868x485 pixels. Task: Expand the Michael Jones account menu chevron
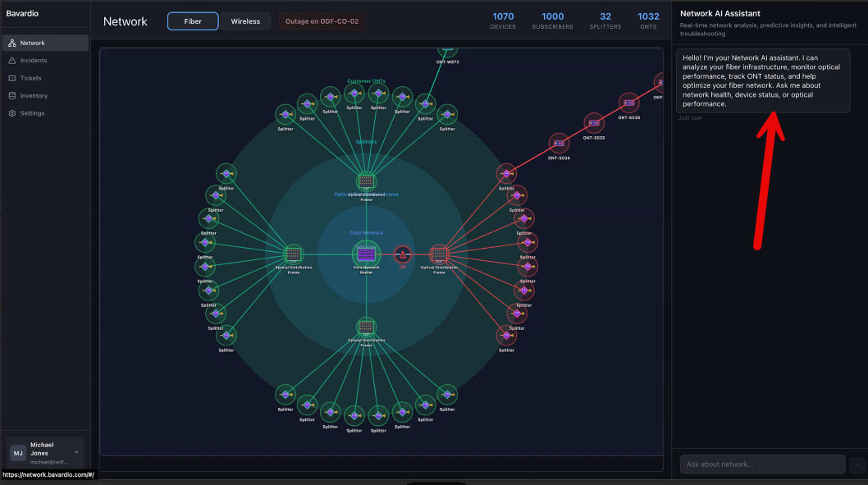(x=76, y=452)
